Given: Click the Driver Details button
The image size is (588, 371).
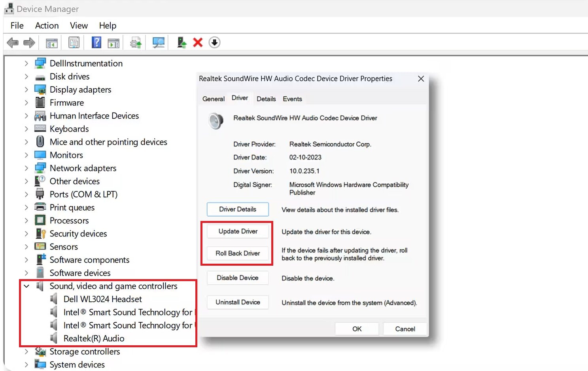Looking at the screenshot, I should (x=238, y=209).
